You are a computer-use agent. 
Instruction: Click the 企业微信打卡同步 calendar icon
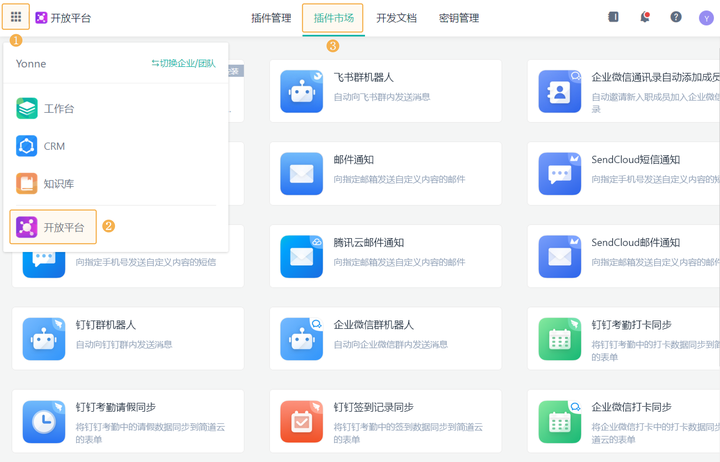point(560,422)
